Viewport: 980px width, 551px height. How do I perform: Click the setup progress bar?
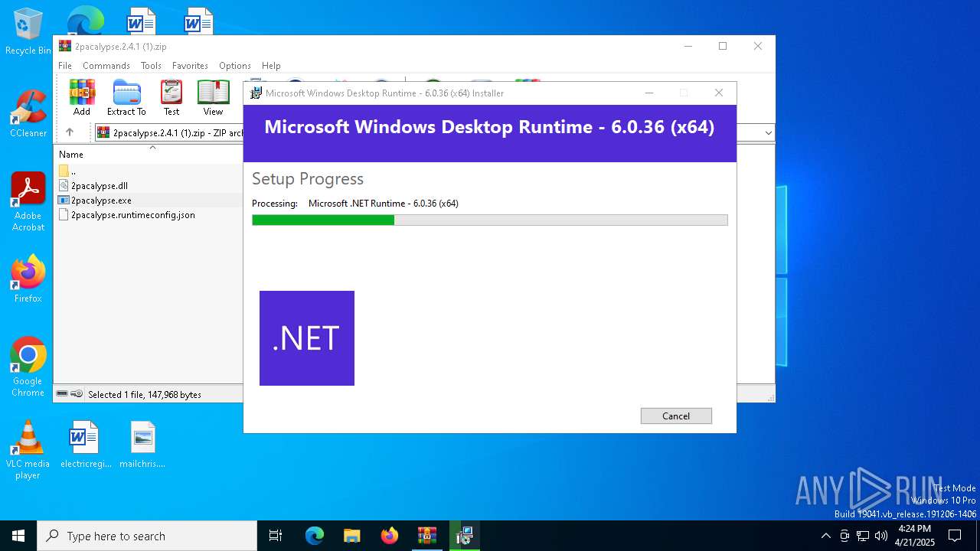click(x=490, y=220)
